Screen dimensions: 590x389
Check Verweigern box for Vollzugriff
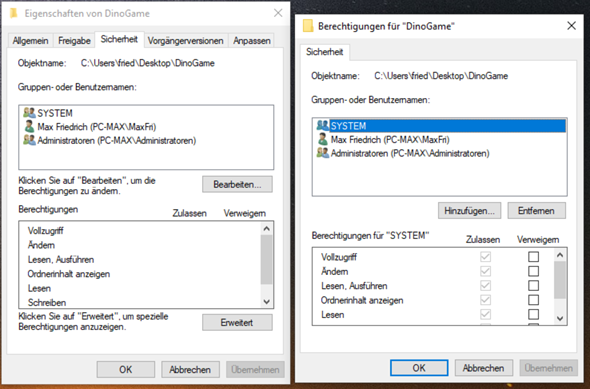[x=533, y=257]
